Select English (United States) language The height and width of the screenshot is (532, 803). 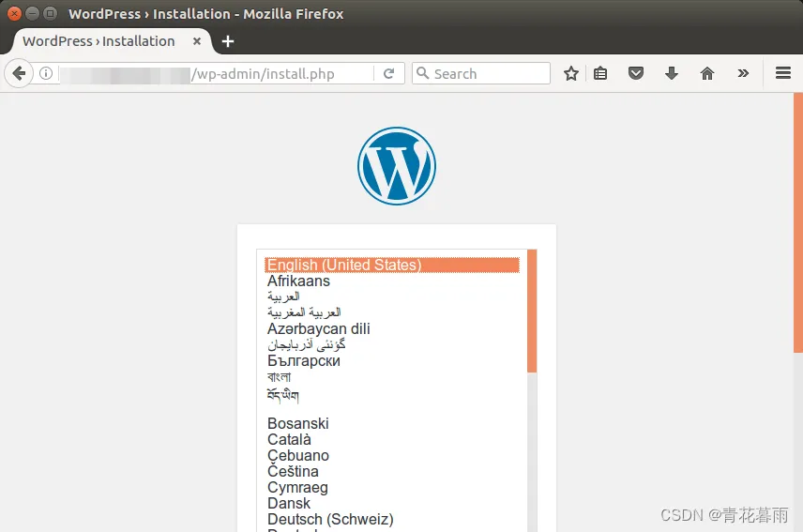(392, 265)
